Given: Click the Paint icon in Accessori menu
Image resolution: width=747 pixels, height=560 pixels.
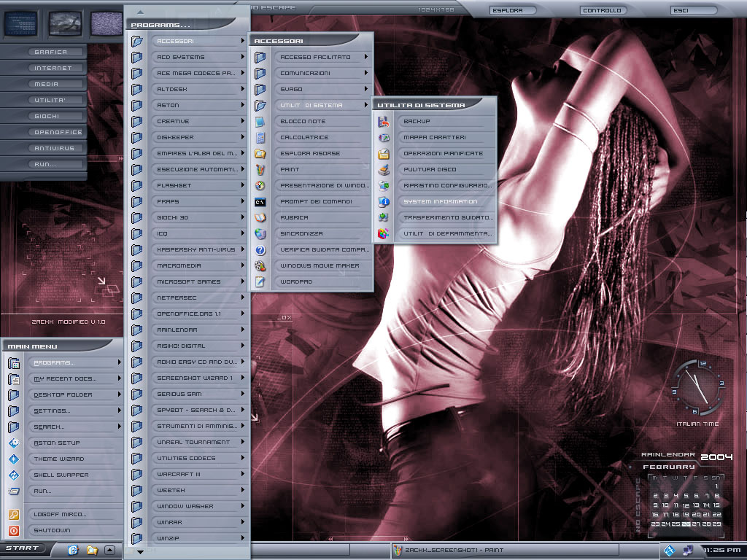Looking at the screenshot, I should pyautogui.click(x=260, y=170).
